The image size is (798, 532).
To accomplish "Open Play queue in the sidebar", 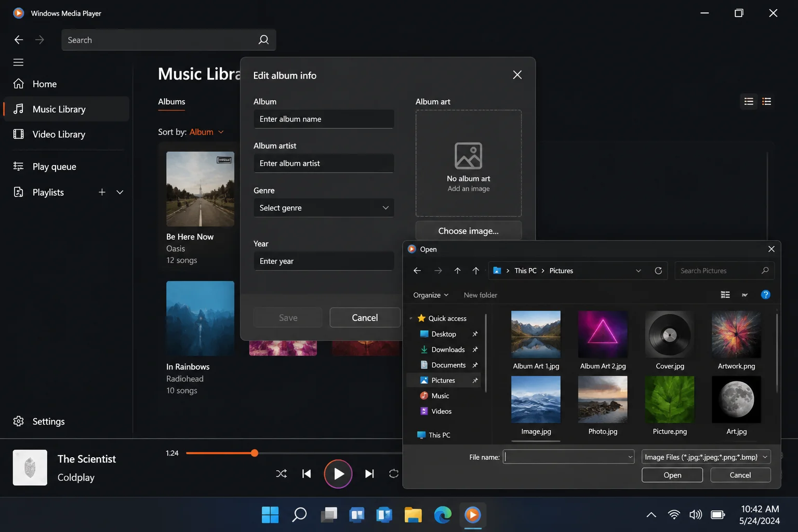I will tap(66, 166).
